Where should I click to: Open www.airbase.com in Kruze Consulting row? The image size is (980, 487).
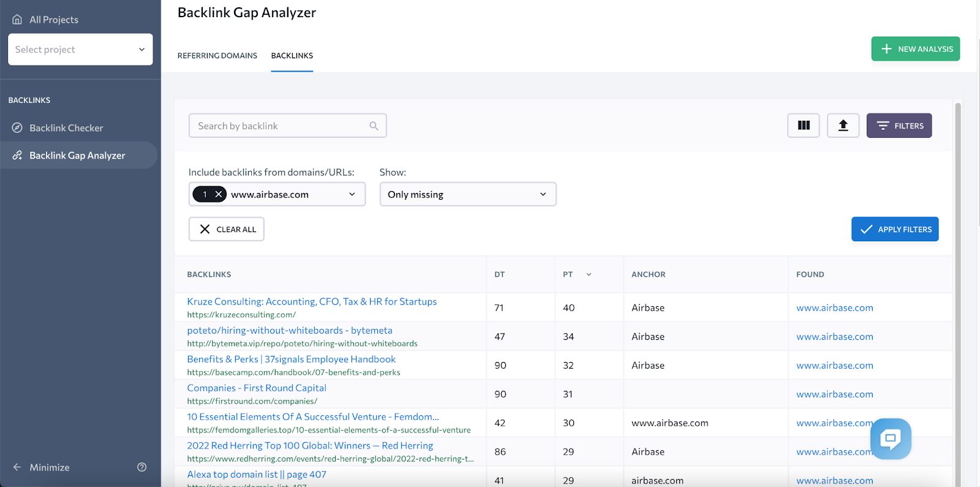point(834,308)
